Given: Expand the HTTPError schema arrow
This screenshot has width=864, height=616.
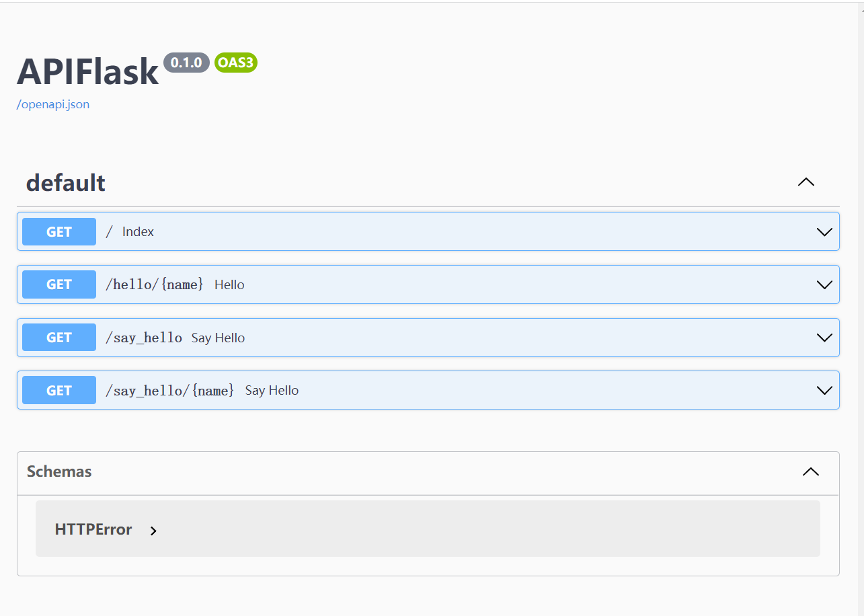Looking at the screenshot, I should click(x=153, y=531).
